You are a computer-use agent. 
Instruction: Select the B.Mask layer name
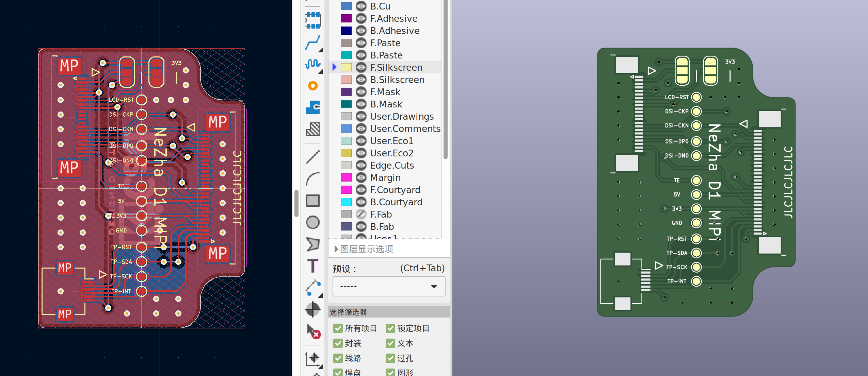point(386,104)
